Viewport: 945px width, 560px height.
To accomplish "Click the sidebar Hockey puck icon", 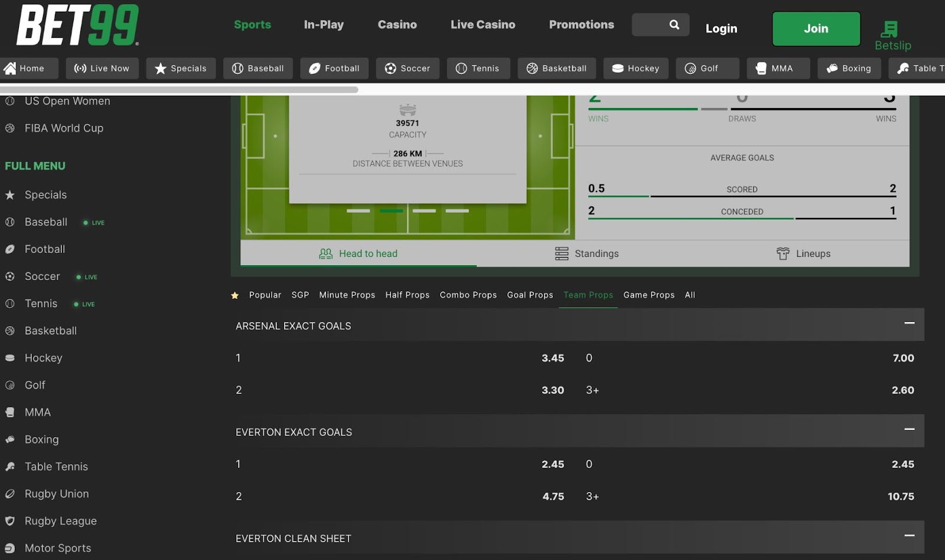I will click(x=10, y=358).
